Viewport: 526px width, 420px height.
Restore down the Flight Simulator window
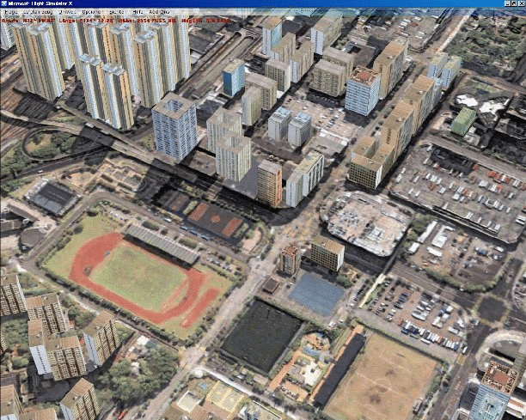(514, 3)
